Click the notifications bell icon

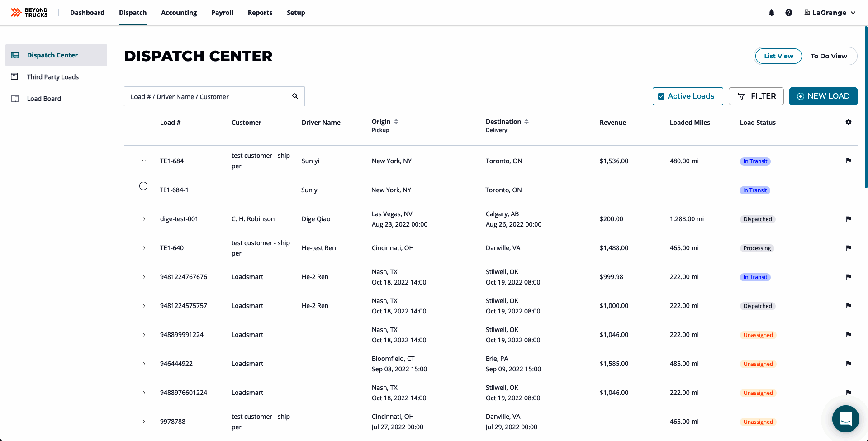(x=772, y=13)
